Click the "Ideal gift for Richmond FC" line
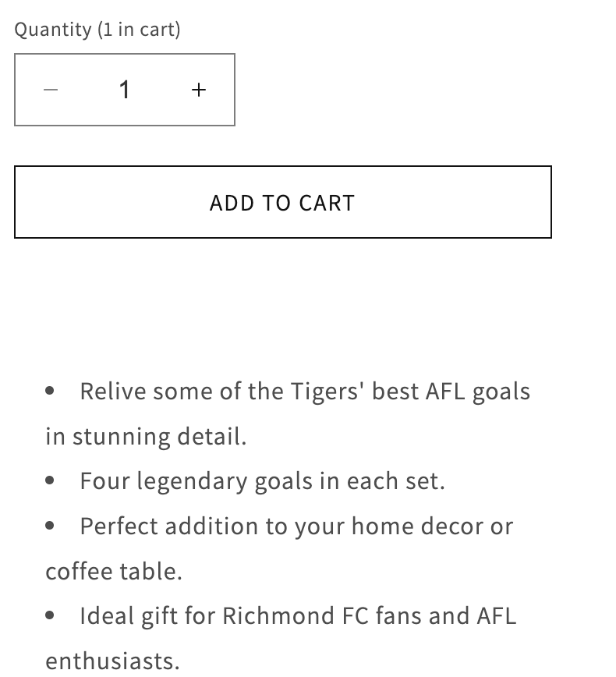This screenshot has width=616, height=677. click(x=298, y=615)
